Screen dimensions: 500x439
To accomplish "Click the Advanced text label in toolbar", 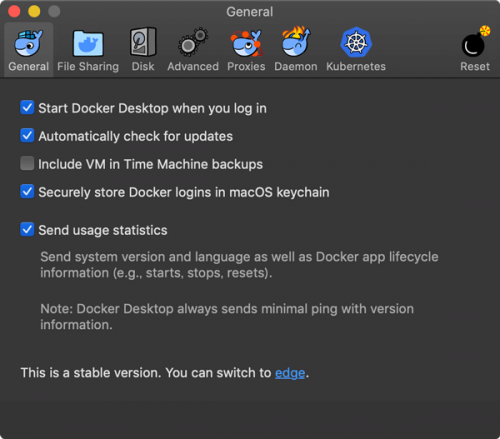I will point(193,66).
